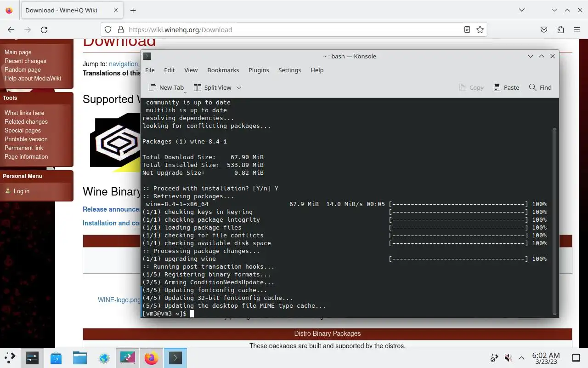Open Konsole Bookmarks menu
The image size is (588, 368).
(223, 70)
